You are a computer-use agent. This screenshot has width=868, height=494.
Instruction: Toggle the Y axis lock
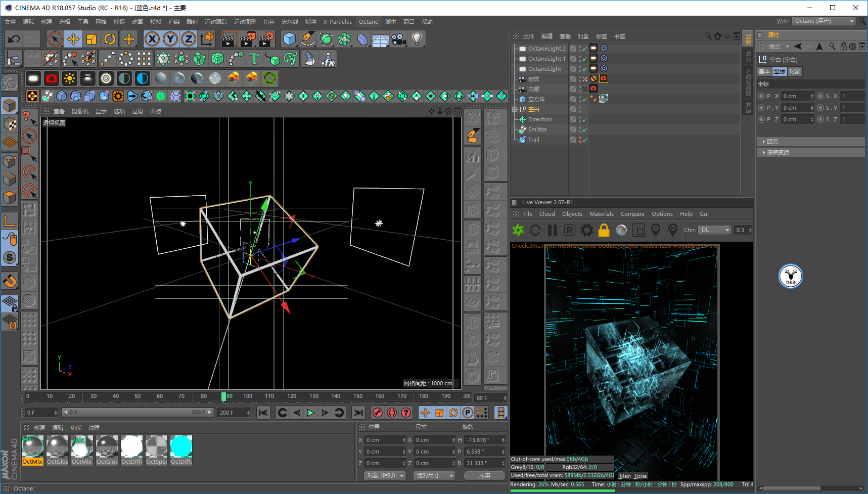(x=170, y=39)
